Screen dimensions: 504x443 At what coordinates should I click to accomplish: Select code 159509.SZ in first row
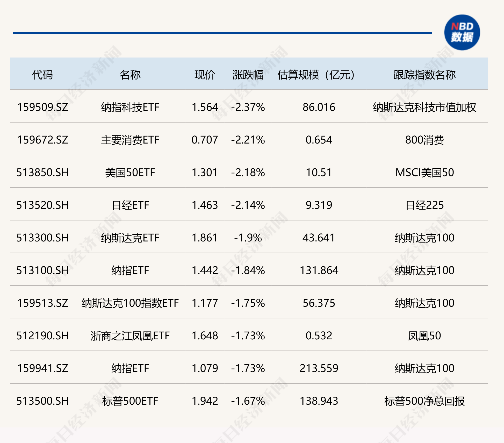click(43, 107)
